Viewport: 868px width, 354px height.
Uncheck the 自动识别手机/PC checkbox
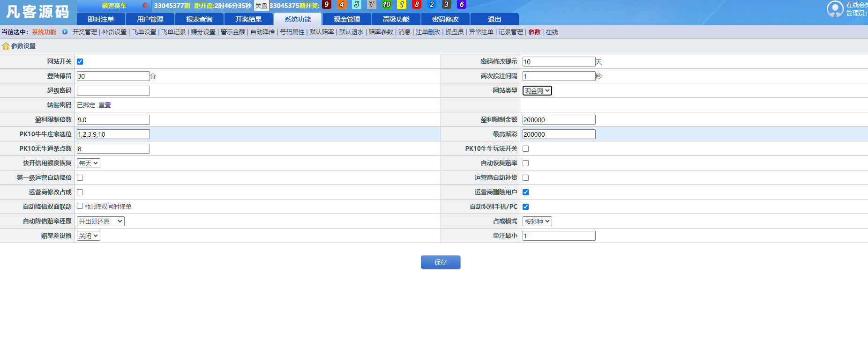(x=526, y=206)
